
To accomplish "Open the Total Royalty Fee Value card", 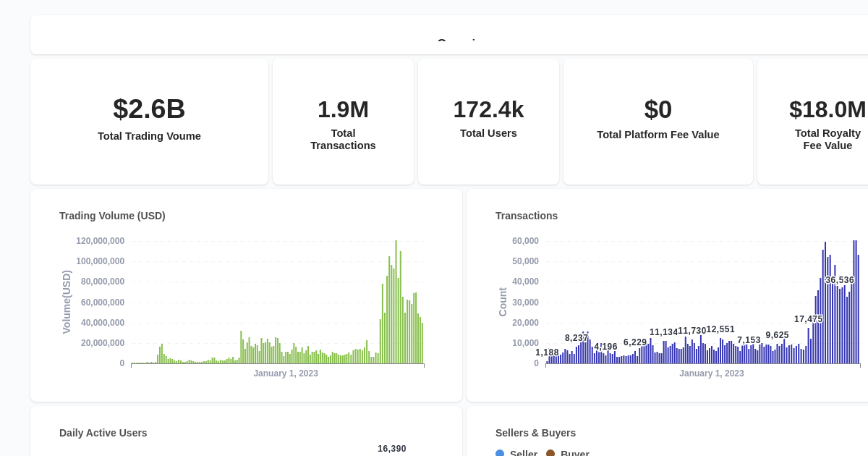I will click(x=827, y=121).
